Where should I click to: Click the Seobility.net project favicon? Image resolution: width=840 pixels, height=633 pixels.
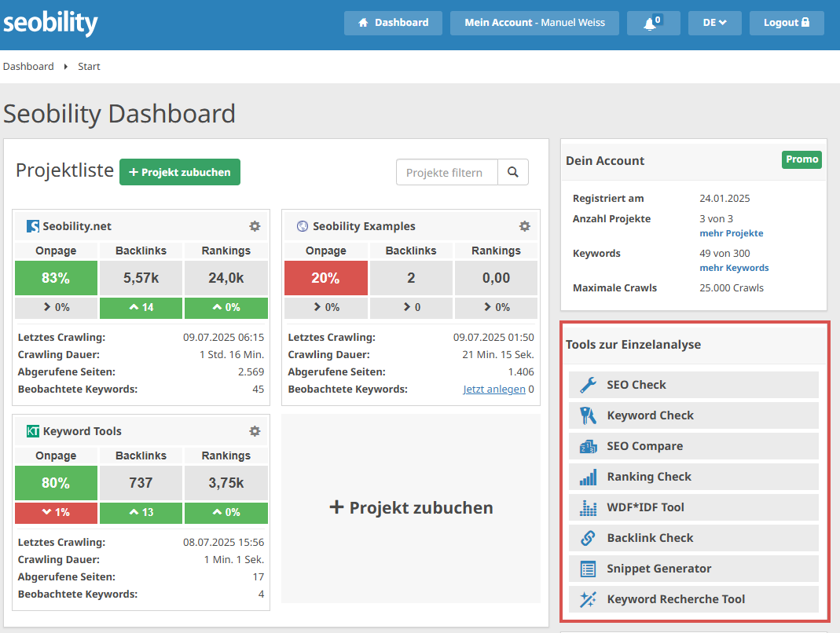(33, 226)
